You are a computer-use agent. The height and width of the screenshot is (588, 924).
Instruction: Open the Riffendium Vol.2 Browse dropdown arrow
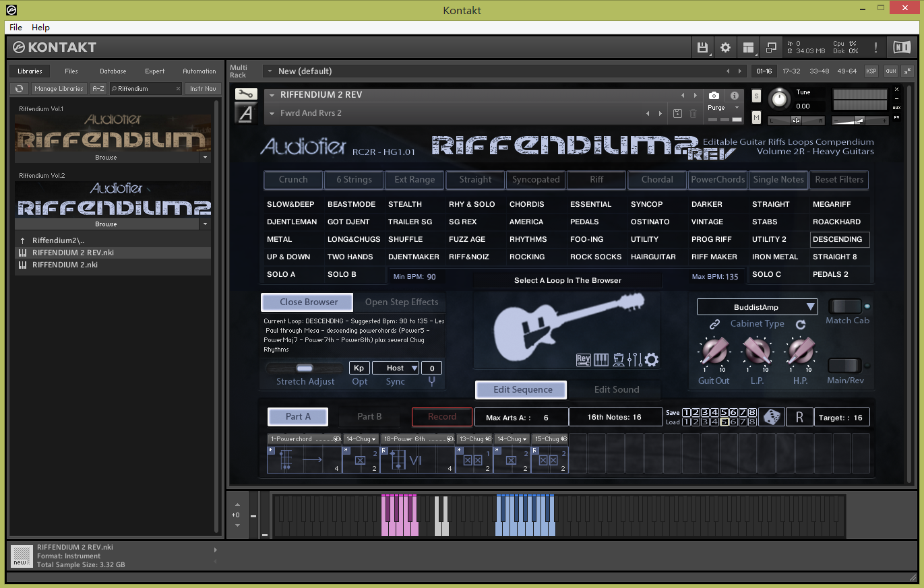(205, 224)
